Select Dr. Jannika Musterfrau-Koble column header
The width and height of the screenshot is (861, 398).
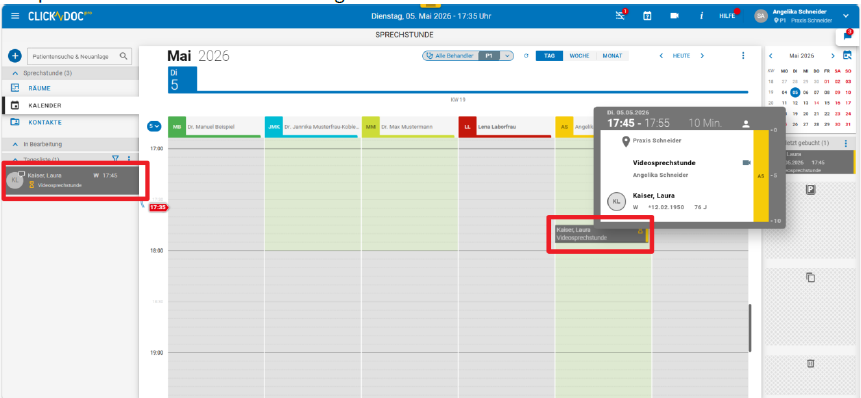click(311, 127)
